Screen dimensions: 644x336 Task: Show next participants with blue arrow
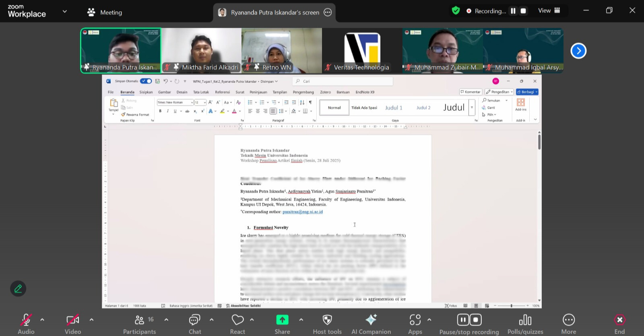coord(578,51)
